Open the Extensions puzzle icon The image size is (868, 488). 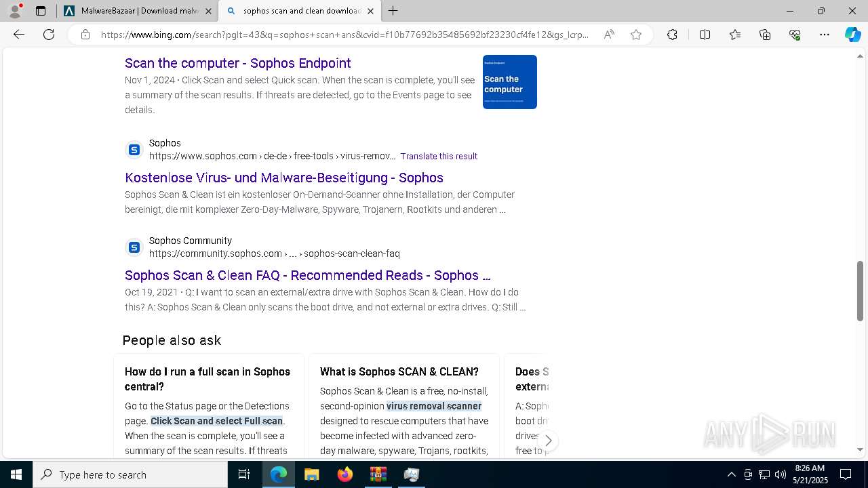(x=672, y=35)
